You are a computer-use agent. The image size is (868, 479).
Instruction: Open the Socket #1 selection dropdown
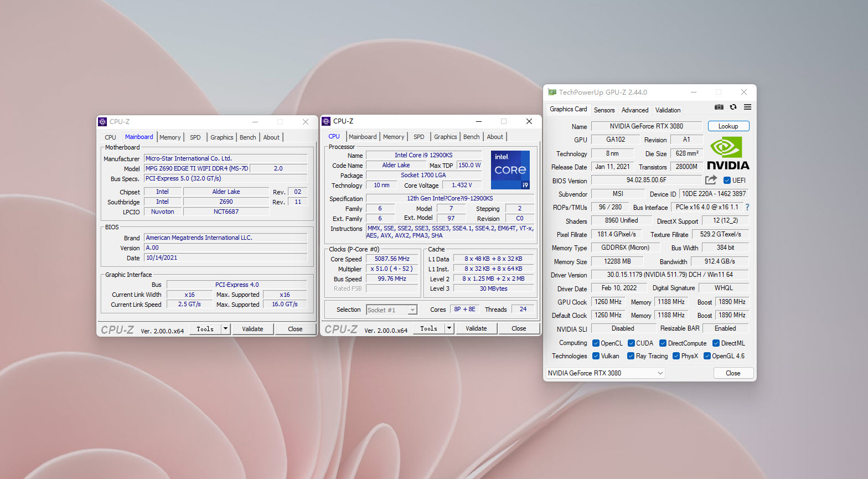tap(391, 310)
